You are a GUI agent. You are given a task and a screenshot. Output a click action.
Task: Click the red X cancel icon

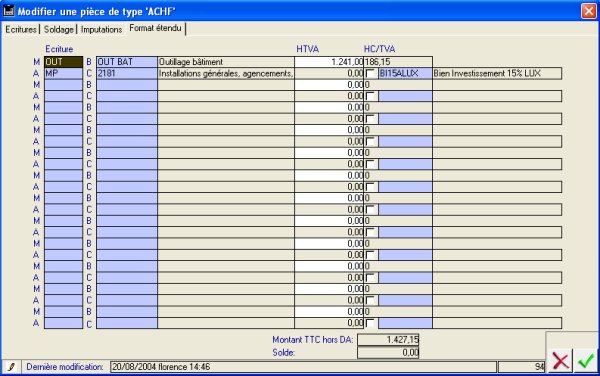(x=560, y=361)
